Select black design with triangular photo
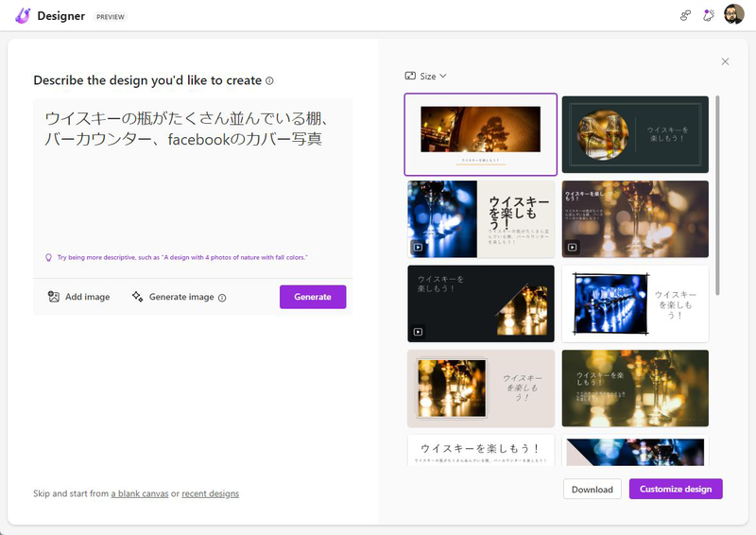 [x=481, y=303]
